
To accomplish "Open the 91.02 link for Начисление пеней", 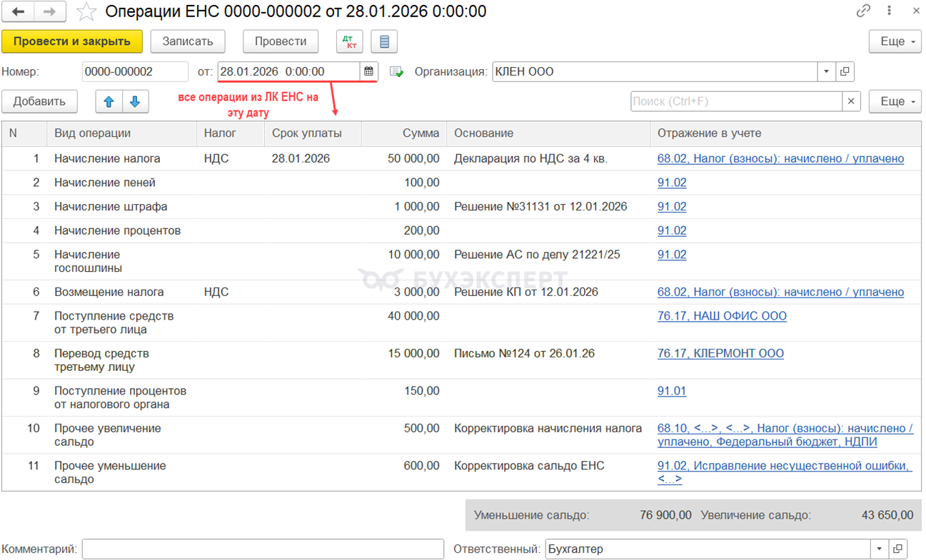I will [672, 183].
